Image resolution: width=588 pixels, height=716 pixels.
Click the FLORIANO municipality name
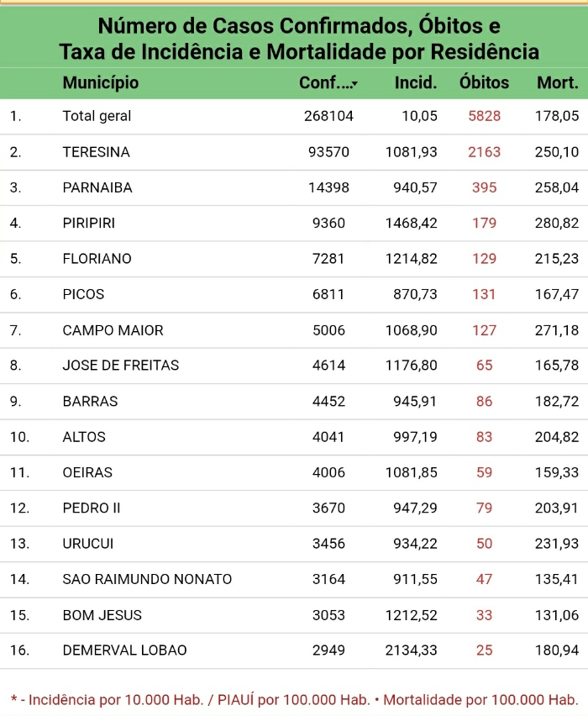[x=97, y=259]
